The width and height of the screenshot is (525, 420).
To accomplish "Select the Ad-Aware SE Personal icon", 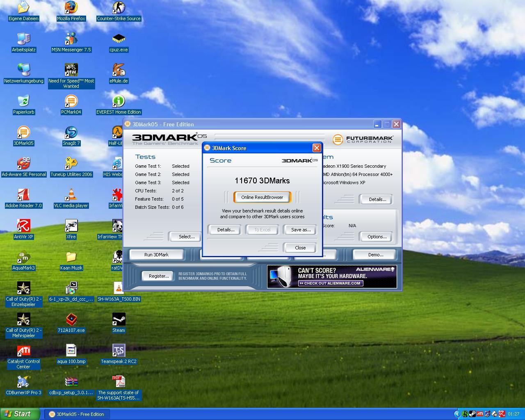I will tap(23, 163).
